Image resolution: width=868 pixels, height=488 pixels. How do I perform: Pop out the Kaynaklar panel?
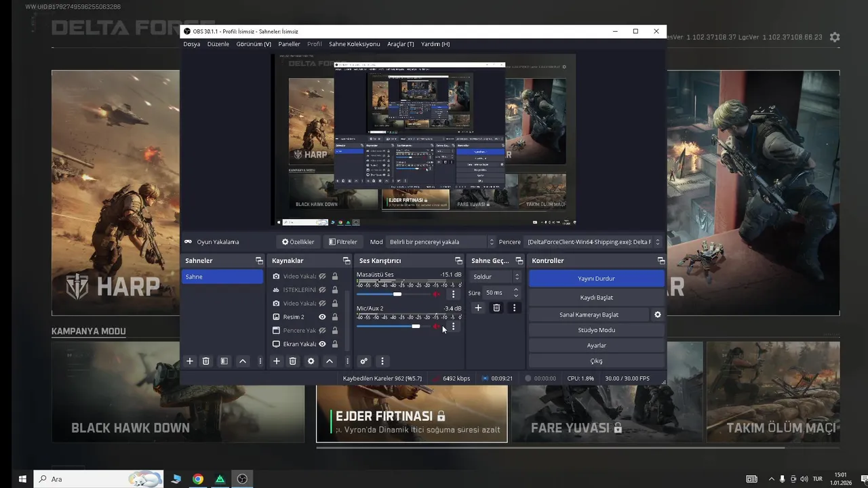click(347, 261)
